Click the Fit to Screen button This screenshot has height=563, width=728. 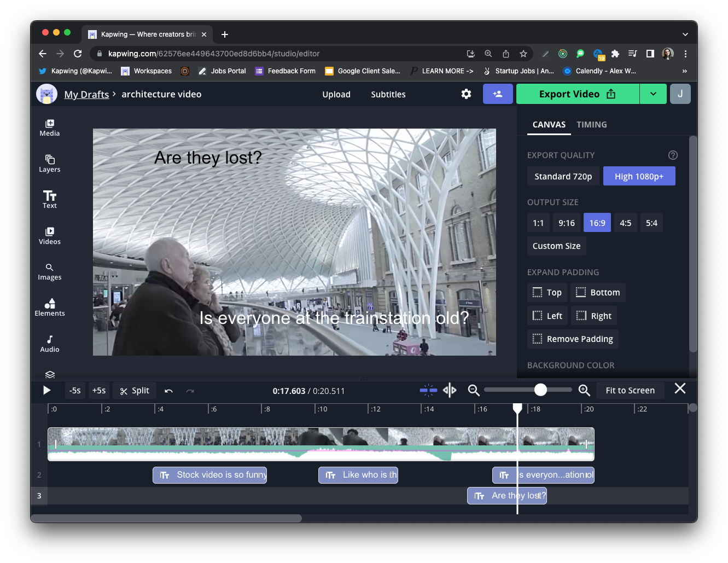(x=630, y=390)
